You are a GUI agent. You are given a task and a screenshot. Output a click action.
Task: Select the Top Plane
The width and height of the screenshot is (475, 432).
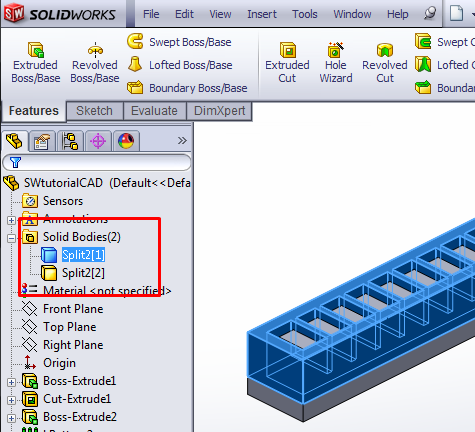(70, 327)
